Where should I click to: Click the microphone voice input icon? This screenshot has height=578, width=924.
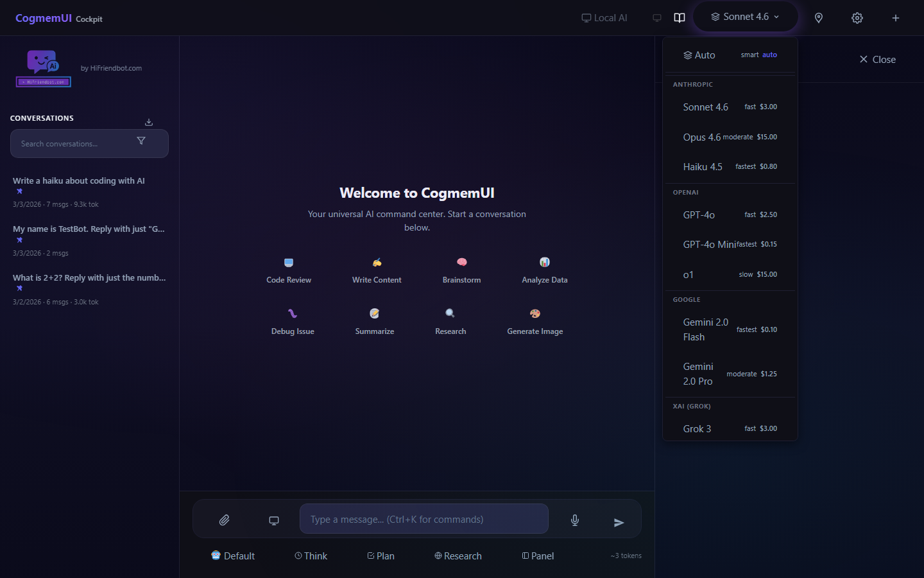(575, 520)
